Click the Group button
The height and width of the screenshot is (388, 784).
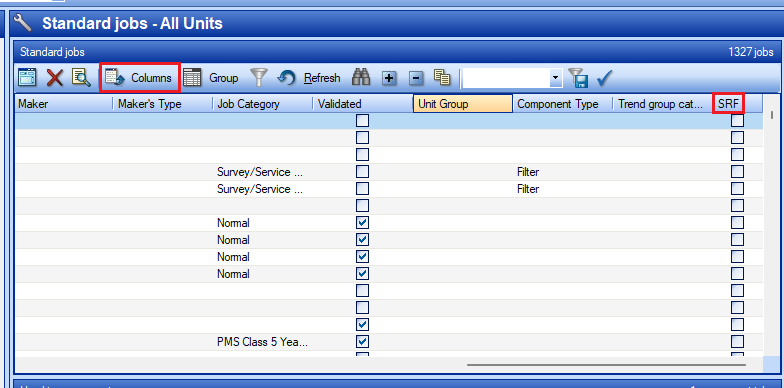pyautogui.click(x=210, y=78)
